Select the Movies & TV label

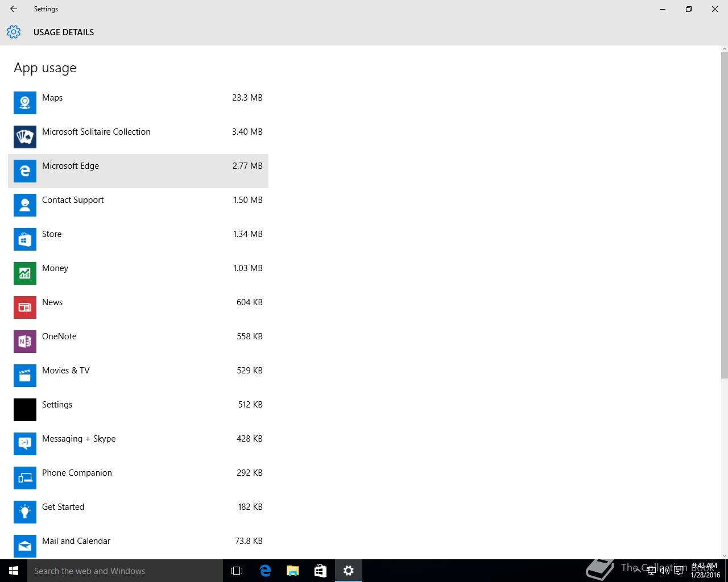coord(66,371)
